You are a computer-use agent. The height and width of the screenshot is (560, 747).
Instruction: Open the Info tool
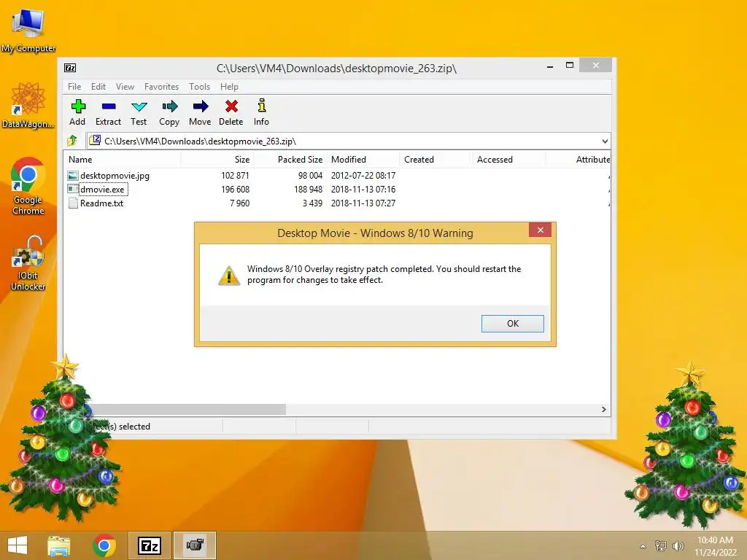[261, 112]
